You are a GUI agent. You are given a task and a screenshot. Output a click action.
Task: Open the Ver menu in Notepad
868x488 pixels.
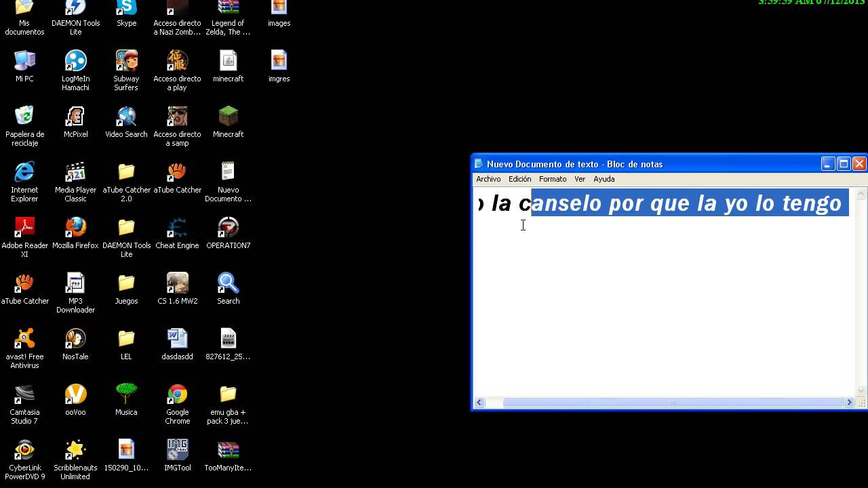click(580, 179)
